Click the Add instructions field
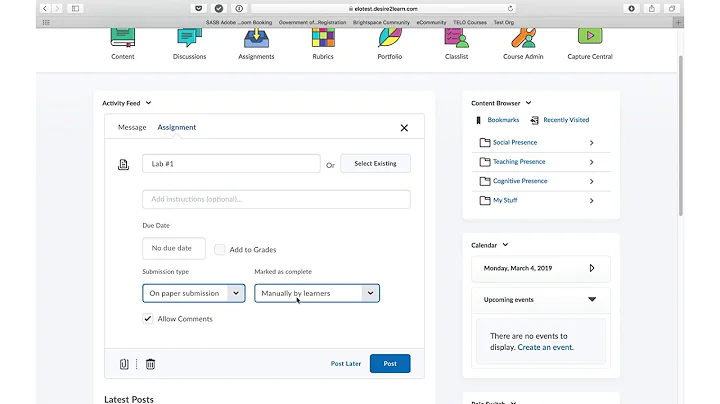The height and width of the screenshot is (404, 720). (276, 199)
